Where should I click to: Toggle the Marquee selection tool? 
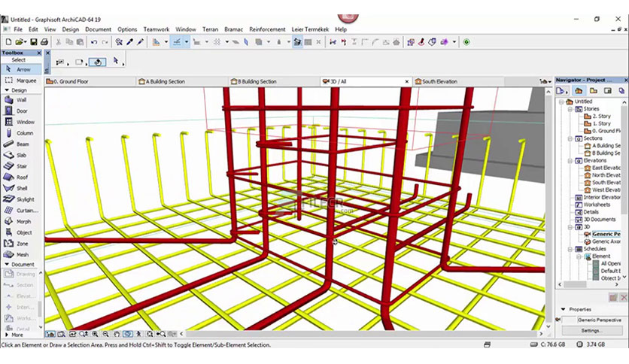click(21, 80)
